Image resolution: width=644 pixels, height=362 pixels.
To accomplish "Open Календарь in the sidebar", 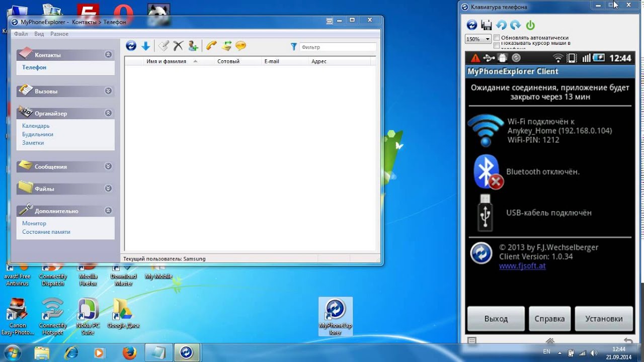I will point(36,126).
